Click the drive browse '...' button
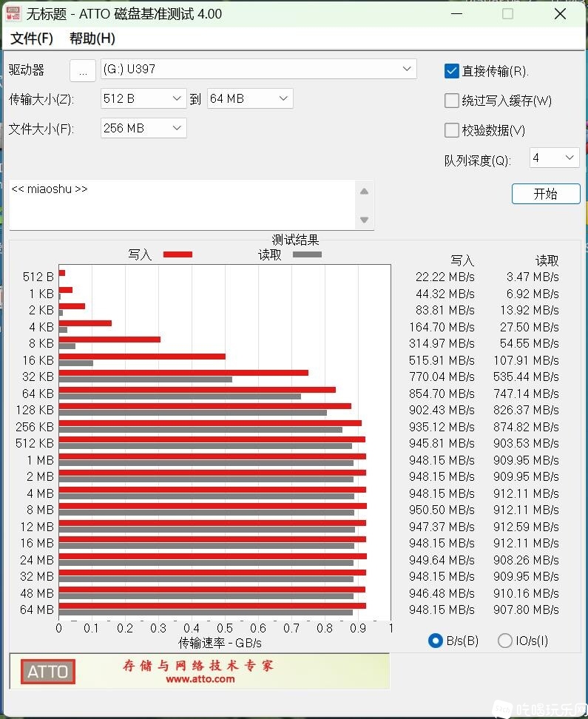Viewport: 588px width, 719px height. [x=83, y=70]
